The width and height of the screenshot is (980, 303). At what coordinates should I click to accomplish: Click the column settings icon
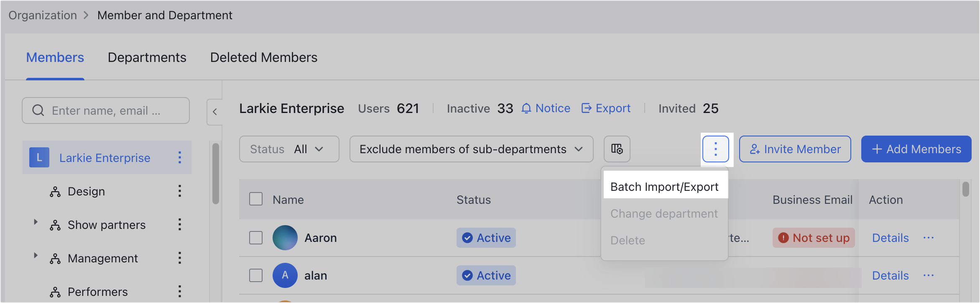617,149
